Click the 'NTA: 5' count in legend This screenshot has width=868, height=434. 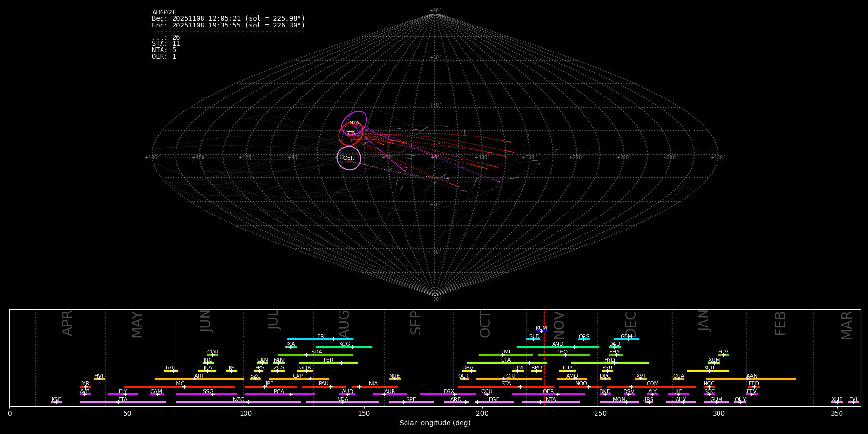164,50
